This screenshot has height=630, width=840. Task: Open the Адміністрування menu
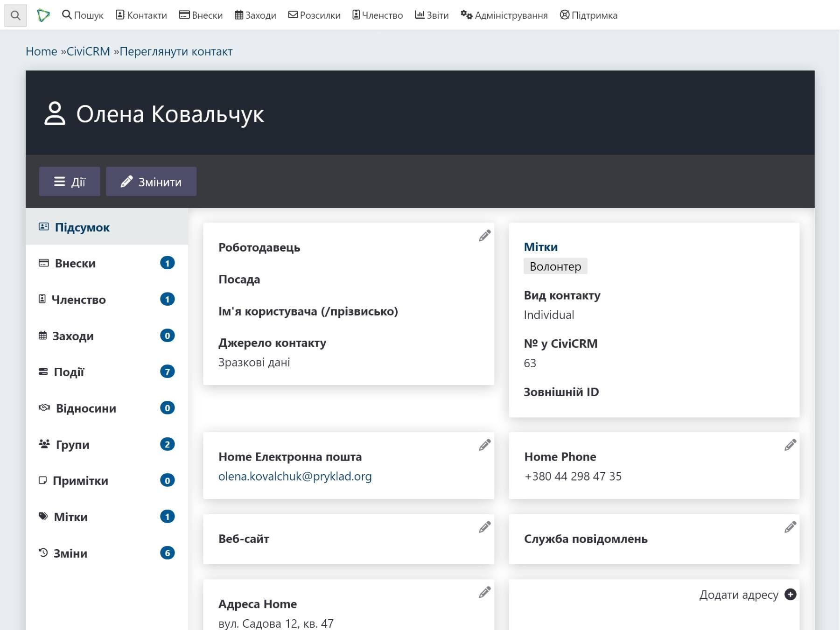point(504,15)
